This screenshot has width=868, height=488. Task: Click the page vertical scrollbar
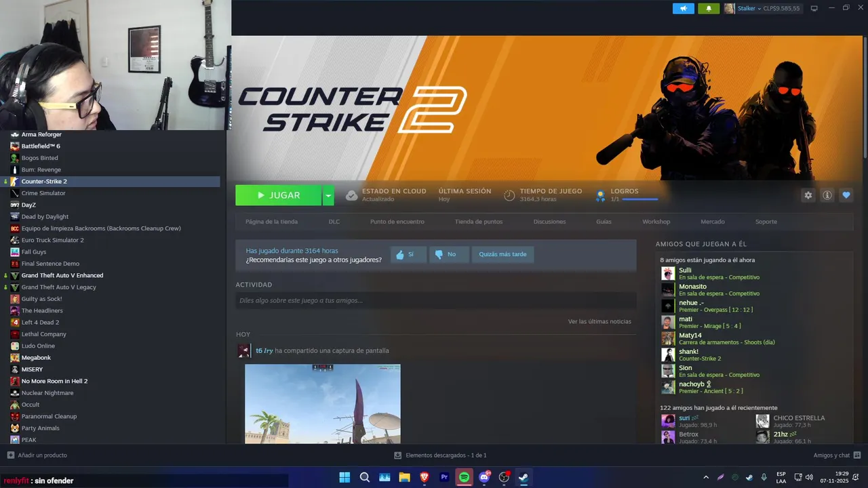[865, 98]
